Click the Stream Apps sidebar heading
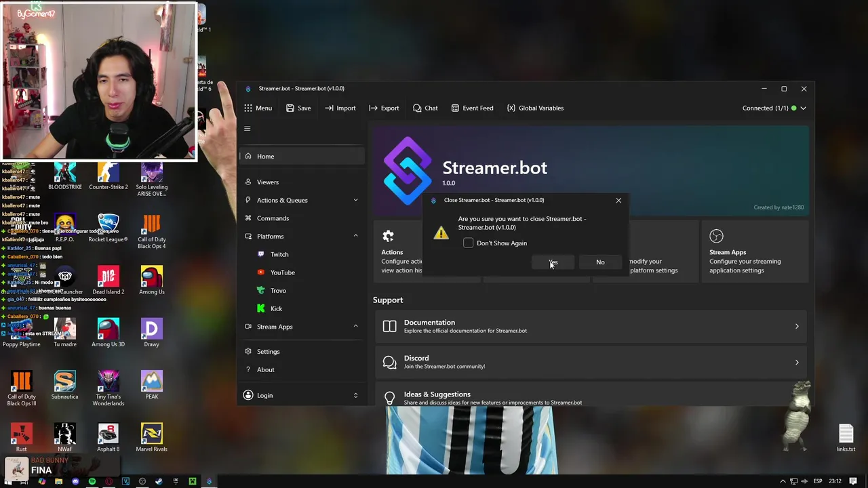This screenshot has width=868, height=488. 275,327
